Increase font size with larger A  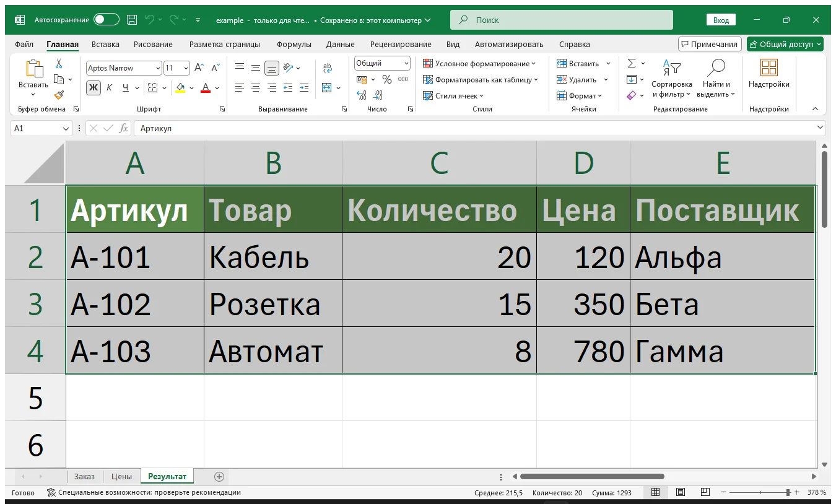click(x=199, y=68)
